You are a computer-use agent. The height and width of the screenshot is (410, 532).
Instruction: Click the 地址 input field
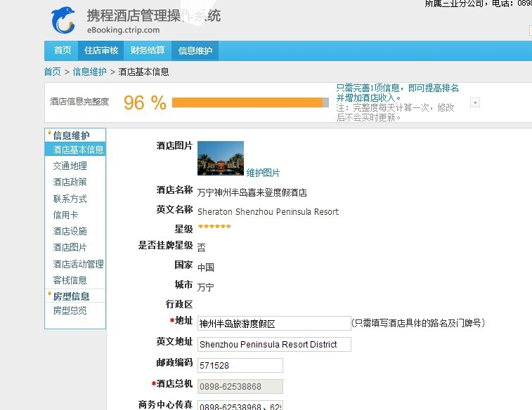pos(274,324)
